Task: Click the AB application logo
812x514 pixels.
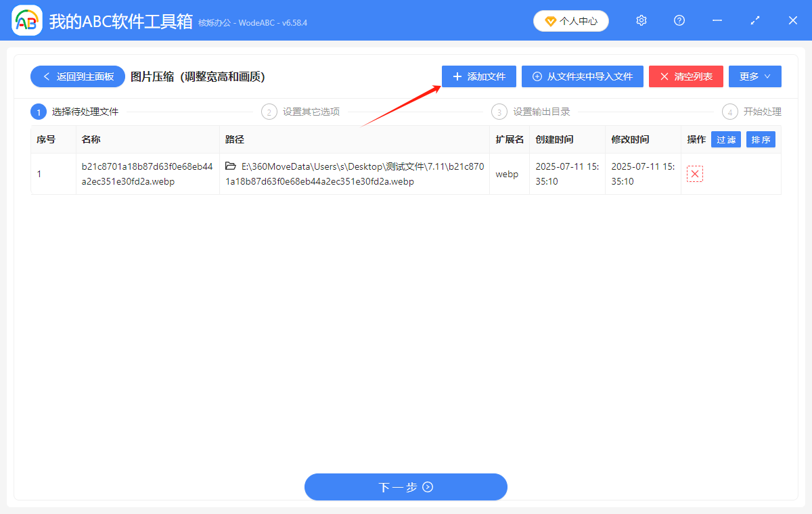Action: pyautogui.click(x=26, y=20)
